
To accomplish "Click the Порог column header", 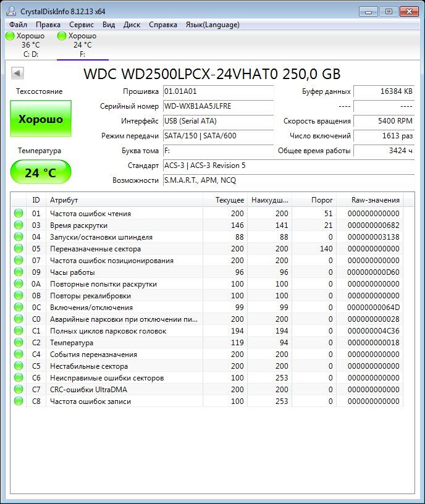I will point(314,200).
